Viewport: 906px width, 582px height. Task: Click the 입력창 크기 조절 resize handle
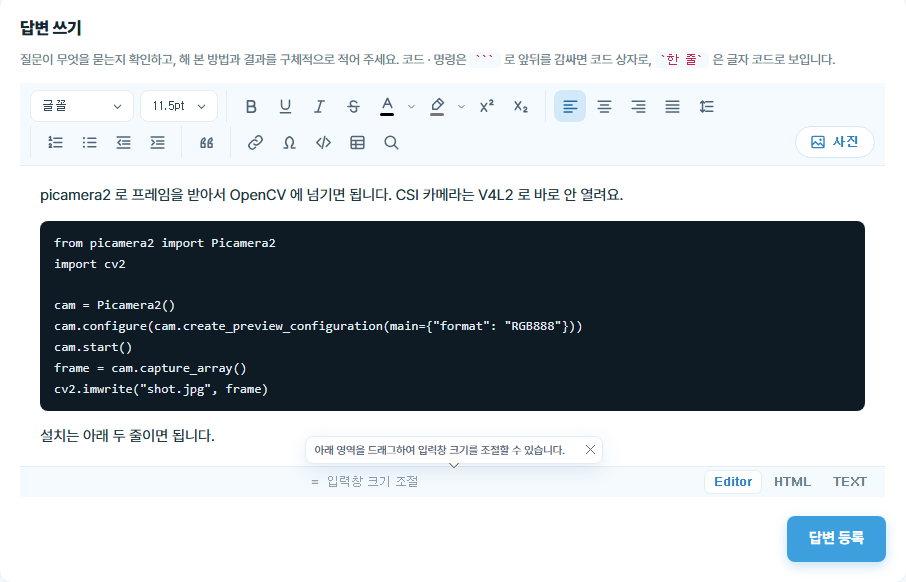pyautogui.click(x=365, y=481)
